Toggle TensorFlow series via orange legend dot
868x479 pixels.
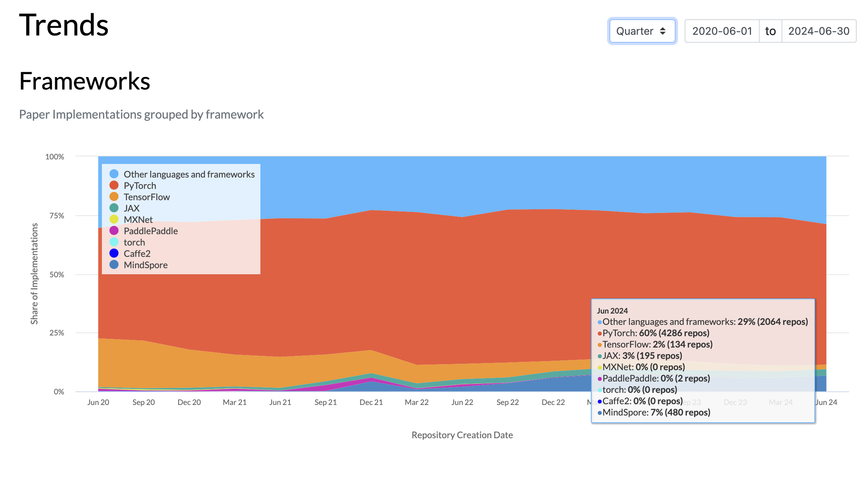114,197
